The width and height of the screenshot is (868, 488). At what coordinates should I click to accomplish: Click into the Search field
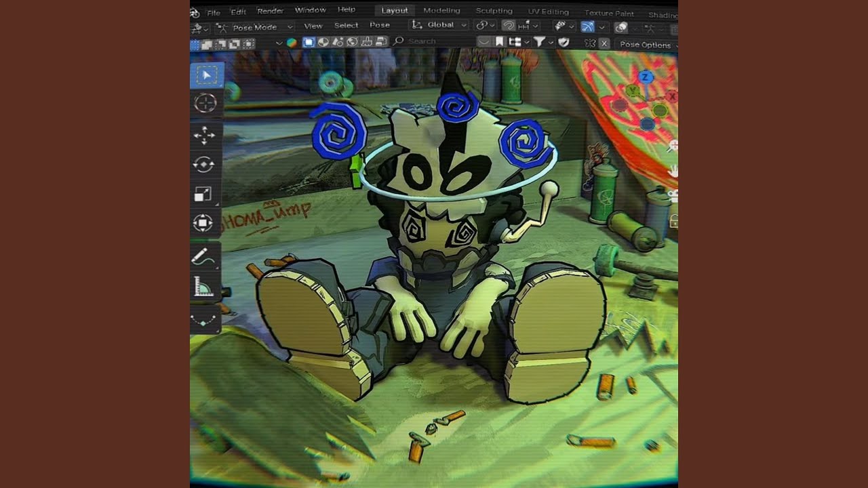434,41
